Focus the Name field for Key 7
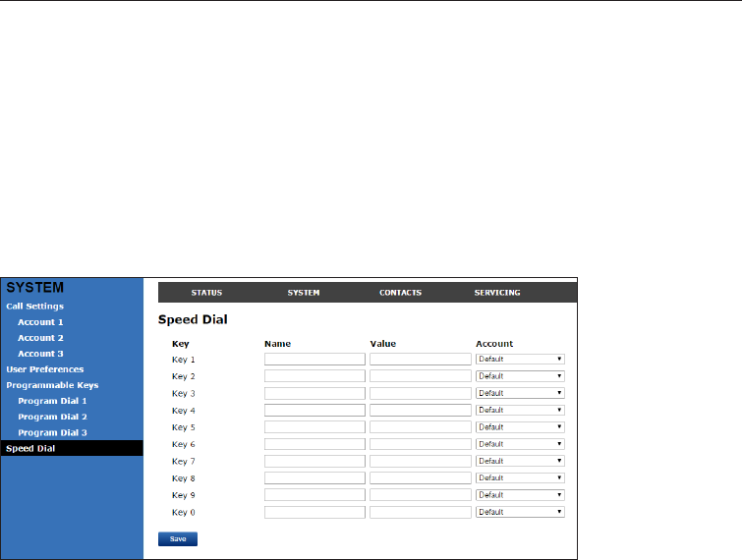This screenshot has height=560, width=742. coord(314,461)
